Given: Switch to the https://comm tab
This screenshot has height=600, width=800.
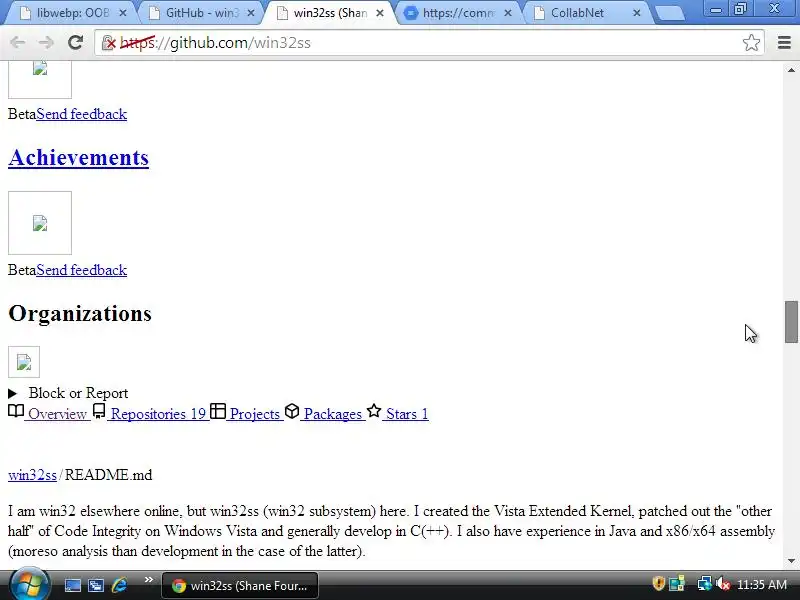Looking at the screenshot, I should click(458, 13).
